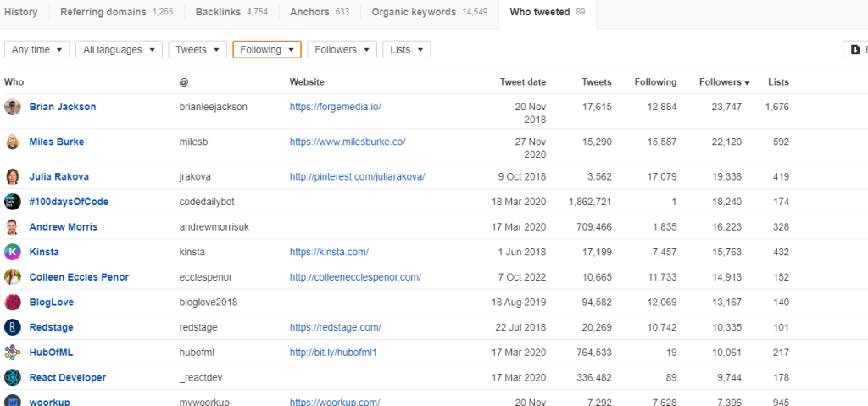
Task: Visit the kinsta.com website link
Action: (329, 252)
